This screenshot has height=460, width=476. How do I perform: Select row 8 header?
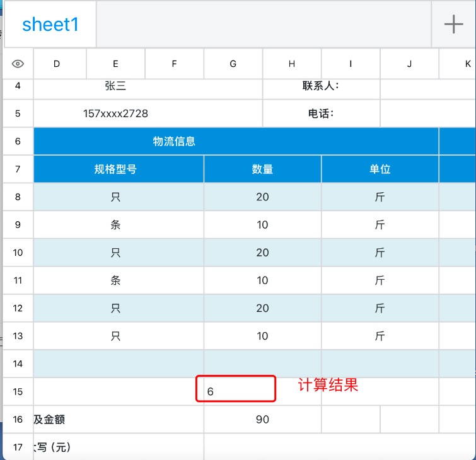click(x=18, y=197)
